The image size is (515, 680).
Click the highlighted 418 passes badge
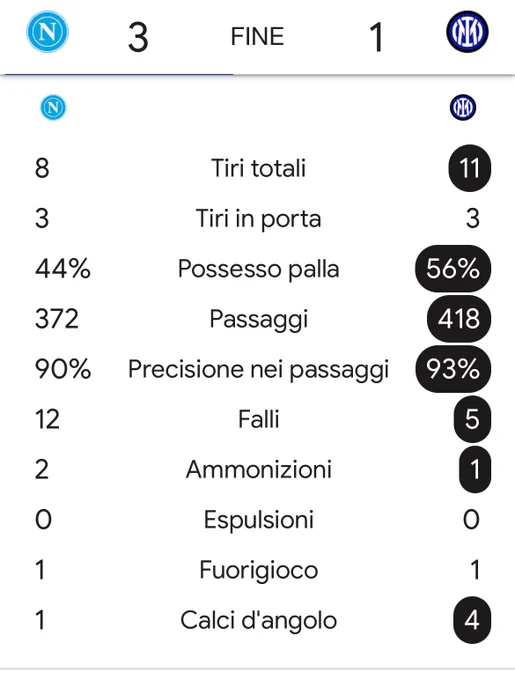459,319
